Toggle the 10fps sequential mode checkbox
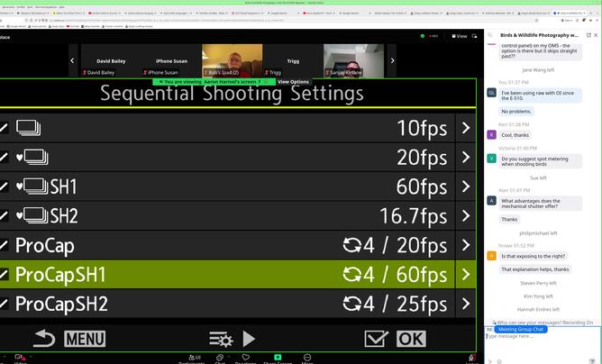 pos(5,128)
